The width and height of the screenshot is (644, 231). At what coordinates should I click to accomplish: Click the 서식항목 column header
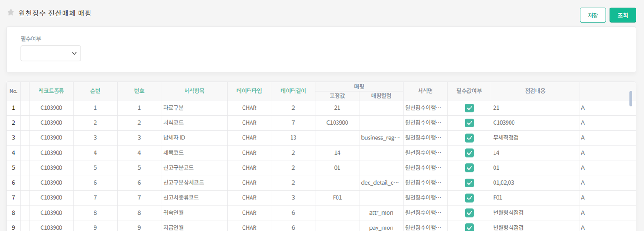(194, 91)
